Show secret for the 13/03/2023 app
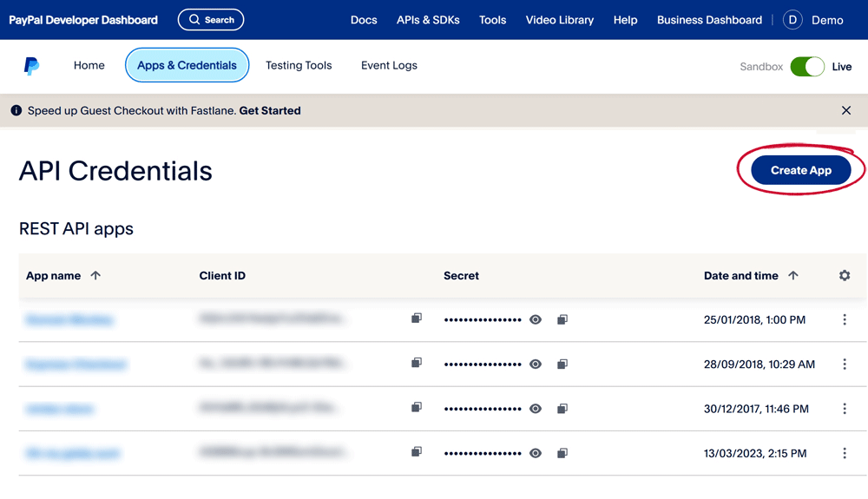 [x=536, y=453]
